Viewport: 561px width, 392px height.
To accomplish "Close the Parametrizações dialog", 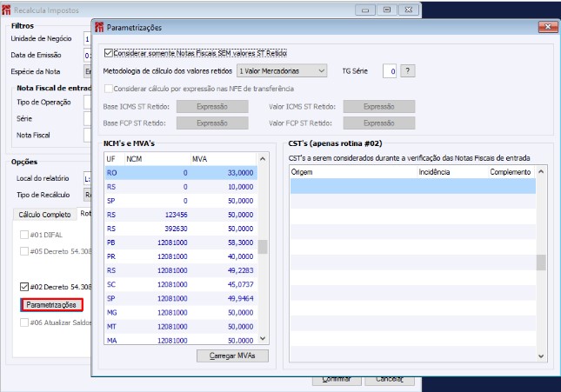I will (x=548, y=27).
